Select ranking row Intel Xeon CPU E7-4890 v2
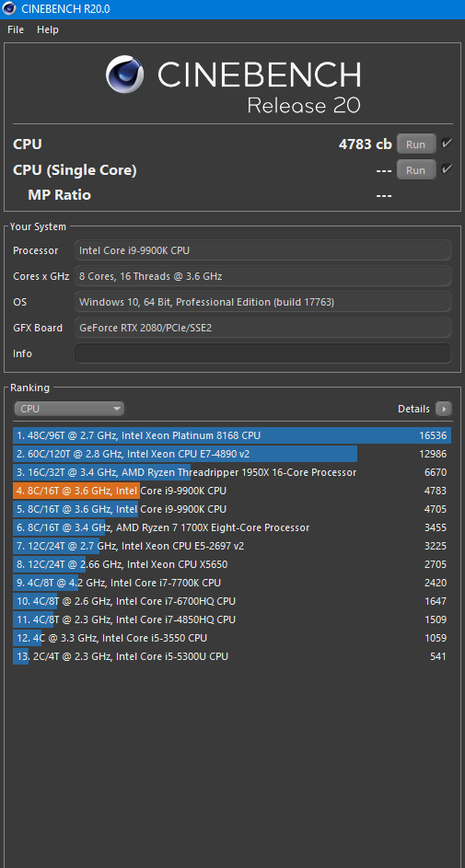 (x=232, y=454)
